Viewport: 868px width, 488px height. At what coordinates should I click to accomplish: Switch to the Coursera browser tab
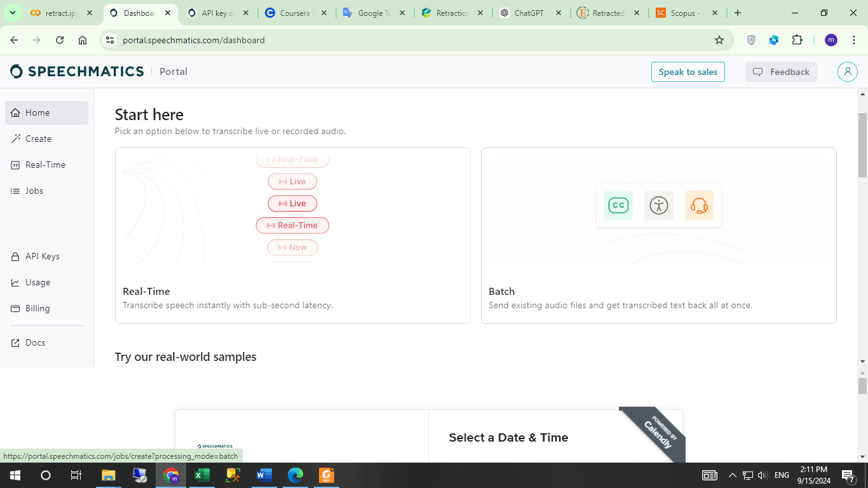pyautogui.click(x=297, y=13)
